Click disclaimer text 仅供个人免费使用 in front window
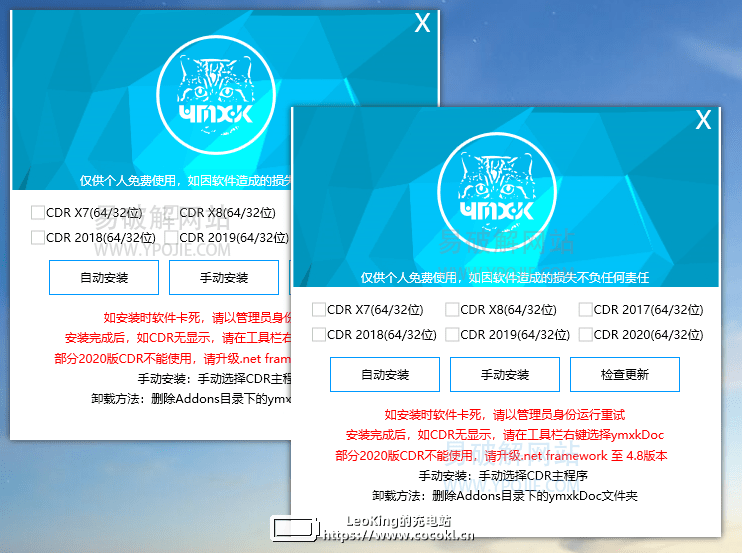 coord(505,278)
